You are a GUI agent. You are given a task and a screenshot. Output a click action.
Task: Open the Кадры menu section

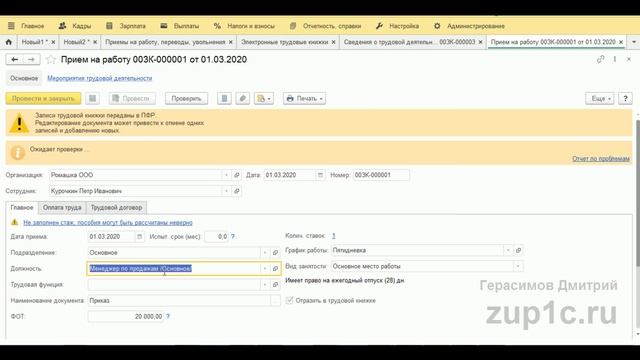pos(75,26)
